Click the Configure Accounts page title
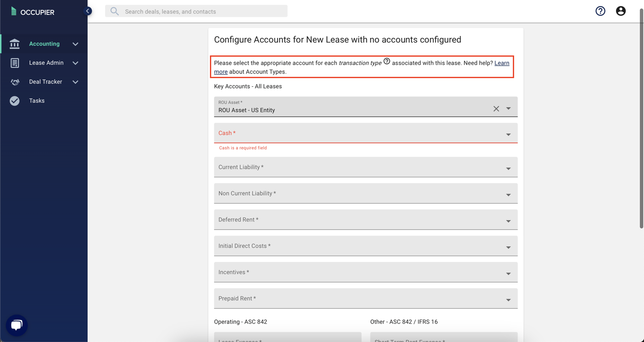The image size is (644, 342). pos(338,40)
